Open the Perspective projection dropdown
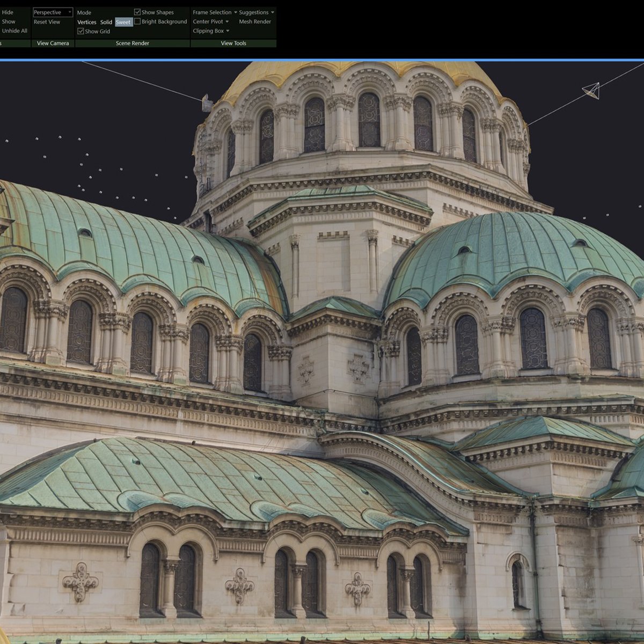Viewport: 644px width, 644px height. click(52, 12)
